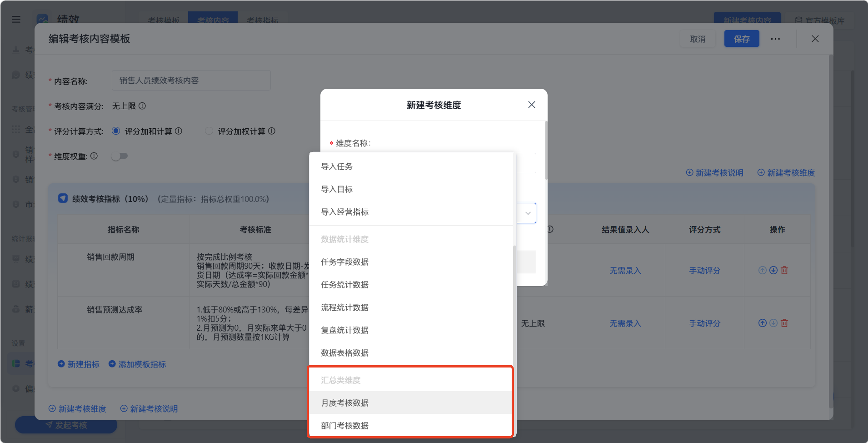Move 销售回款周期 row up

click(x=763, y=270)
